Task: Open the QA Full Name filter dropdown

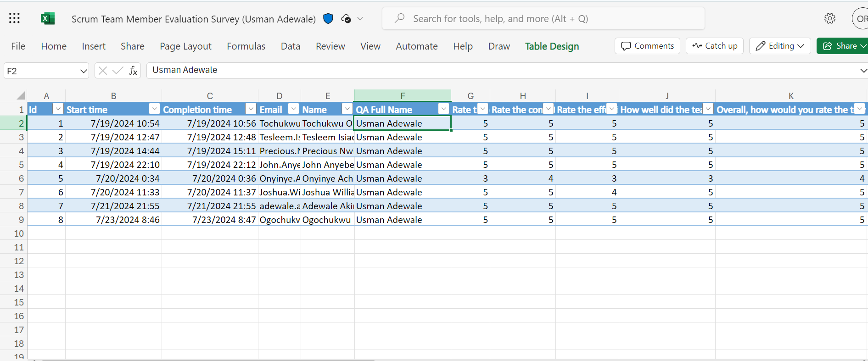Action: coord(443,109)
